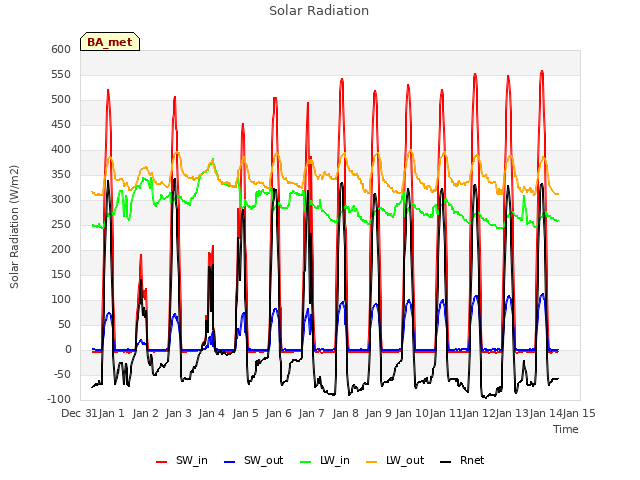Click the orange LW_out legend color marker

372,462
